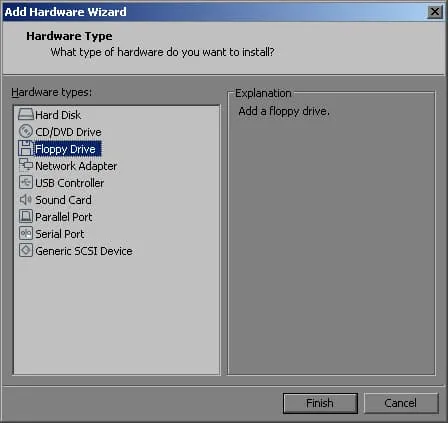Viewport: 448px width, 423px height.
Task: Choose CD/DVD Drive from the list
Action: [x=68, y=132]
